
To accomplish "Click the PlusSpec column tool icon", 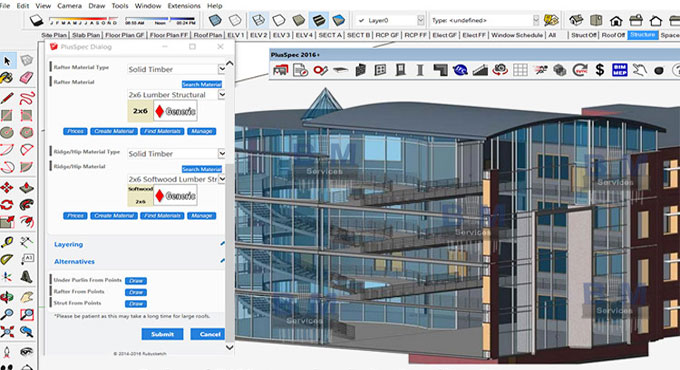I will coord(420,70).
